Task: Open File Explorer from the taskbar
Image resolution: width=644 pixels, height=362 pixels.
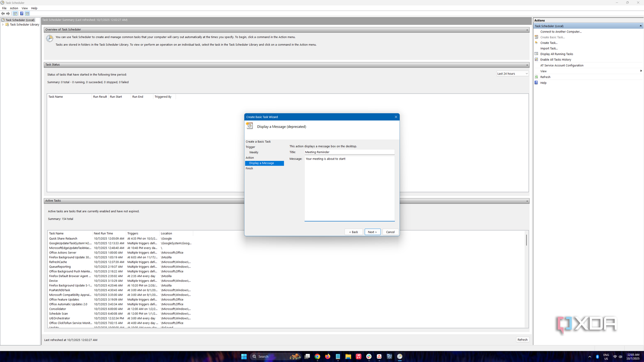Action: click(348, 356)
